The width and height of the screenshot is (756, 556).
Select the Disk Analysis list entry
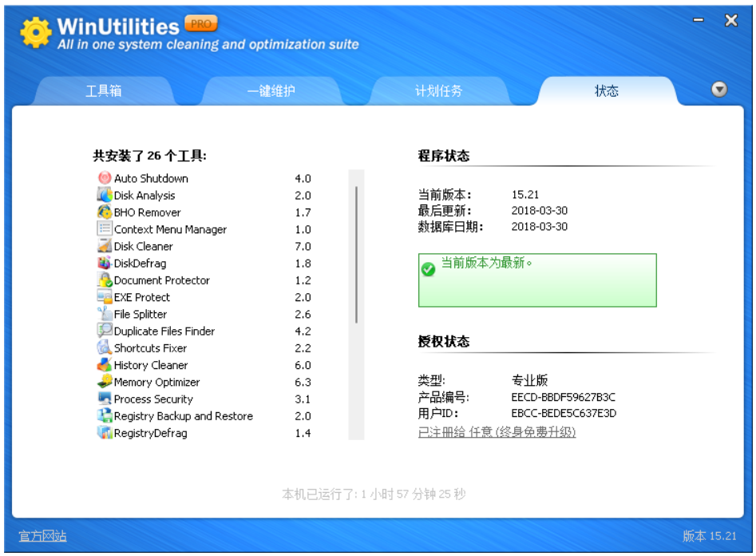[x=144, y=195]
